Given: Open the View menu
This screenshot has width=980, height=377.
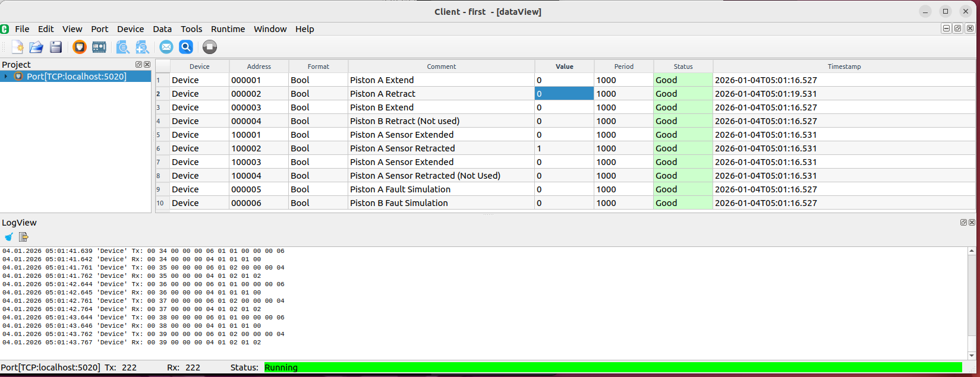Looking at the screenshot, I should pyautogui.click(x=72, y=29).
